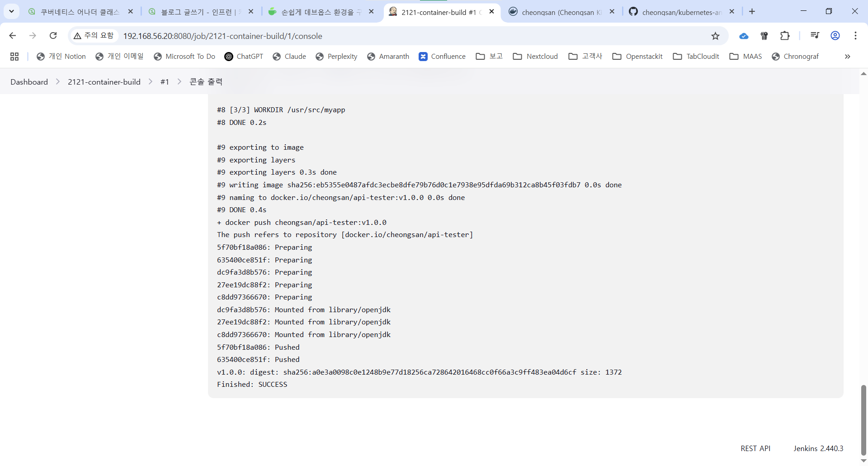Image resolution: width=868 pixels, height=466 pixels.
Task: Open the 개인 Notion bookmark
Action: (61, 57)
